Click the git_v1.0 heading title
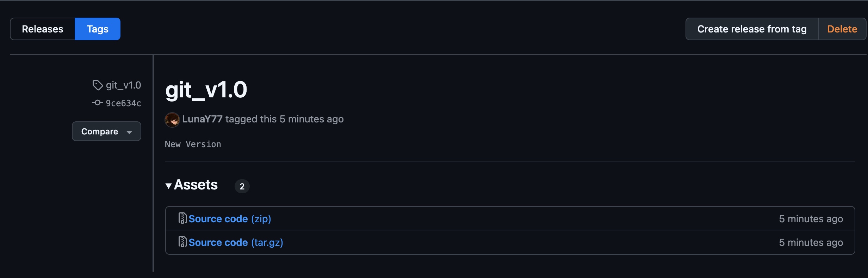The image size is (868, 278). pos(206,90)
